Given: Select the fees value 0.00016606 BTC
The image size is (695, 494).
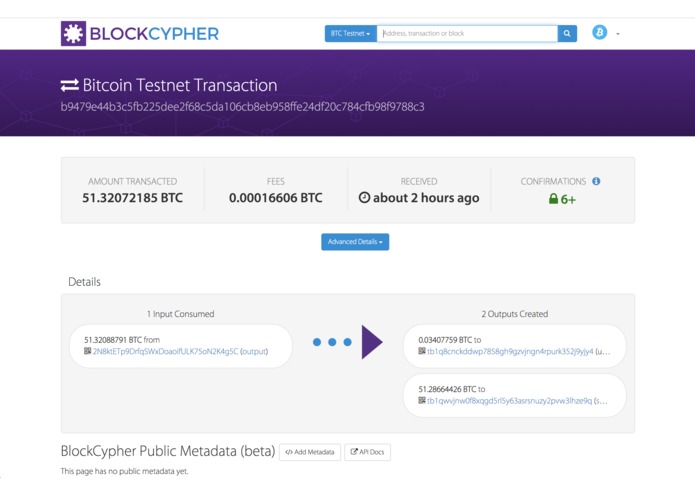Looking at the screenshot, I should [x=276, y=198].
